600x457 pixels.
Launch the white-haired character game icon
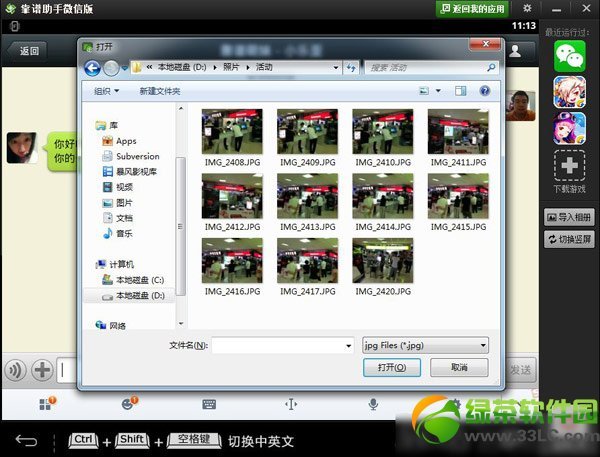click(570, 92)
